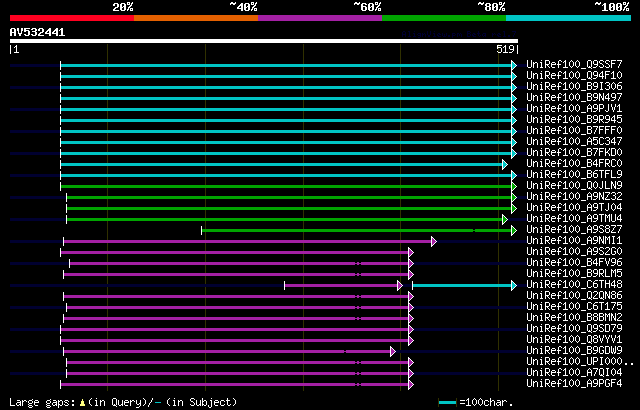The width and height of the screenshot is (640, 410).
Task: Click the purple ~60% identity legend segment
Action: tap(320, 18)
